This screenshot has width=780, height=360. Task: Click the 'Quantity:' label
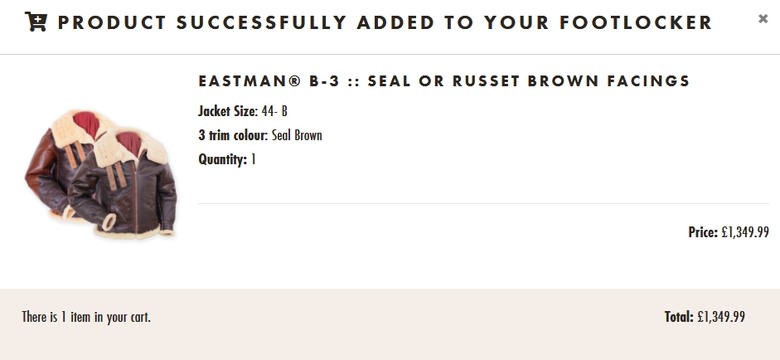pos(222,160)
